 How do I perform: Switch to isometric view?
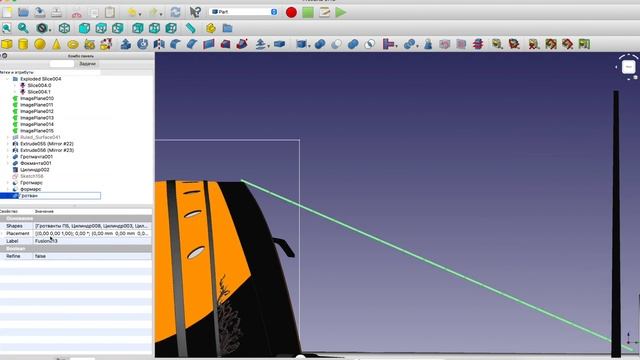64,28
